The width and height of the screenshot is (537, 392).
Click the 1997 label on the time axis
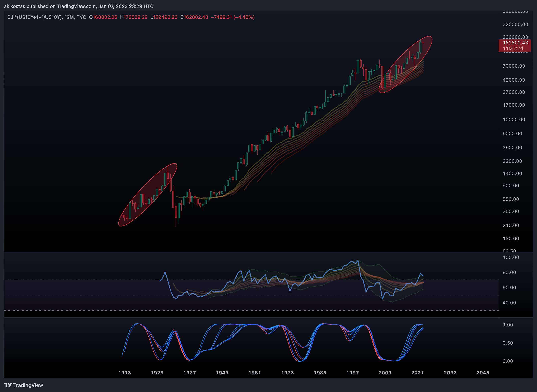click(352, 373)
